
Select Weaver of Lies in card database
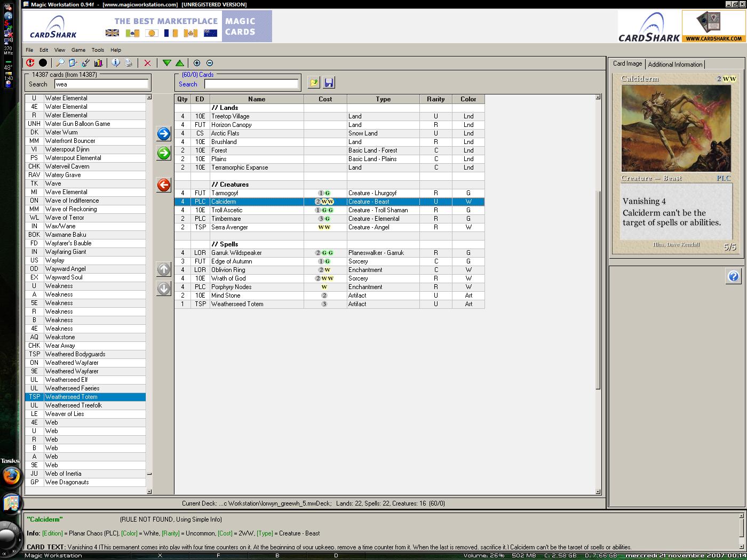coord(85,414)
